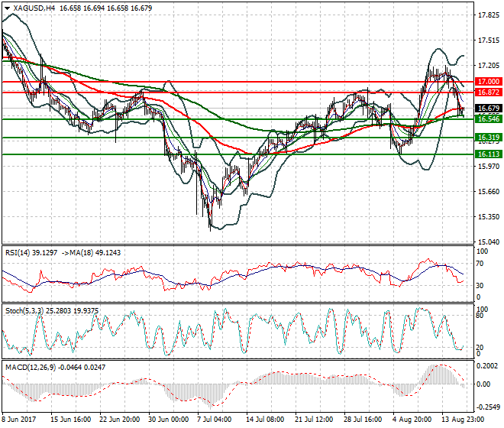Select the 30 Jun 00:00 time axis label
Viewport: 504px width, 428px height.
point(169,420)
